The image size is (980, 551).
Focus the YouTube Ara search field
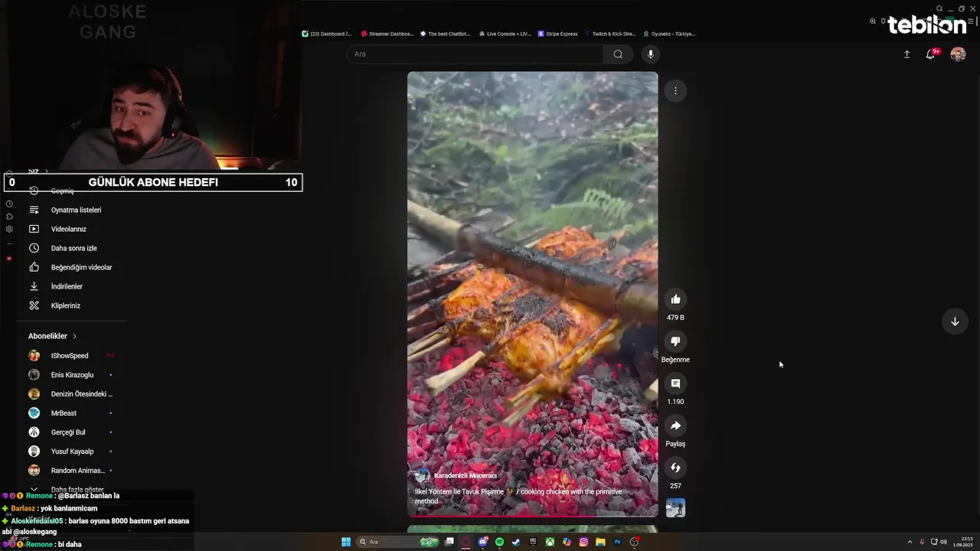click(475, 54)
